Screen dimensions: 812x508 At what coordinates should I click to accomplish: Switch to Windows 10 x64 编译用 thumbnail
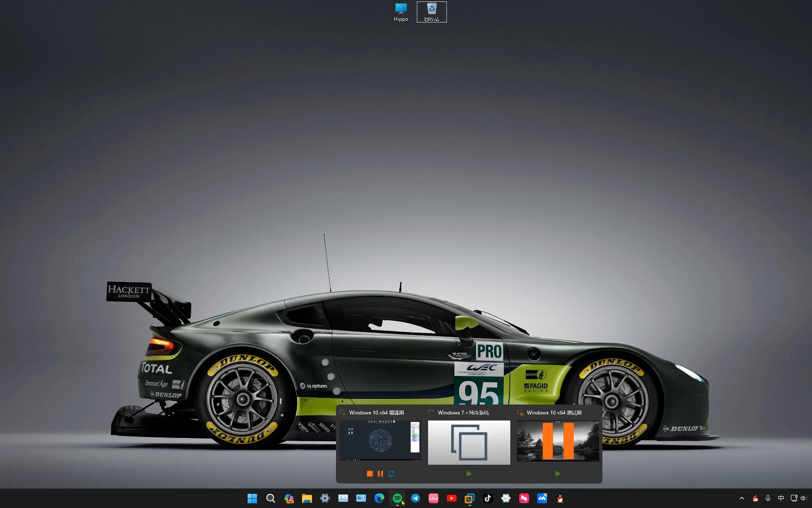[380, 441]
